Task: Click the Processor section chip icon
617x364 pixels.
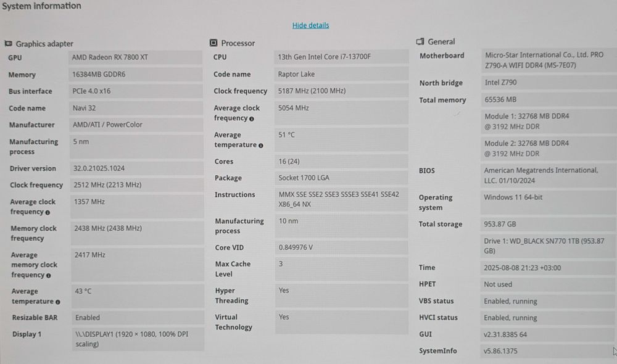Action: 213,43
